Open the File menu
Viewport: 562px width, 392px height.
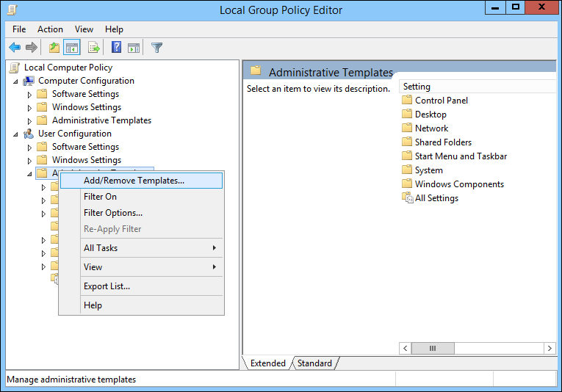(x=19, y=29)
